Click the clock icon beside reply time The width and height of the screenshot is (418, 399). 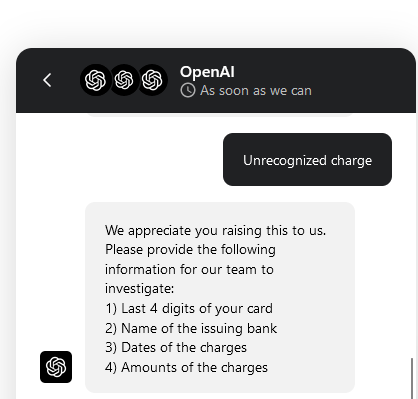click(188, 91)
